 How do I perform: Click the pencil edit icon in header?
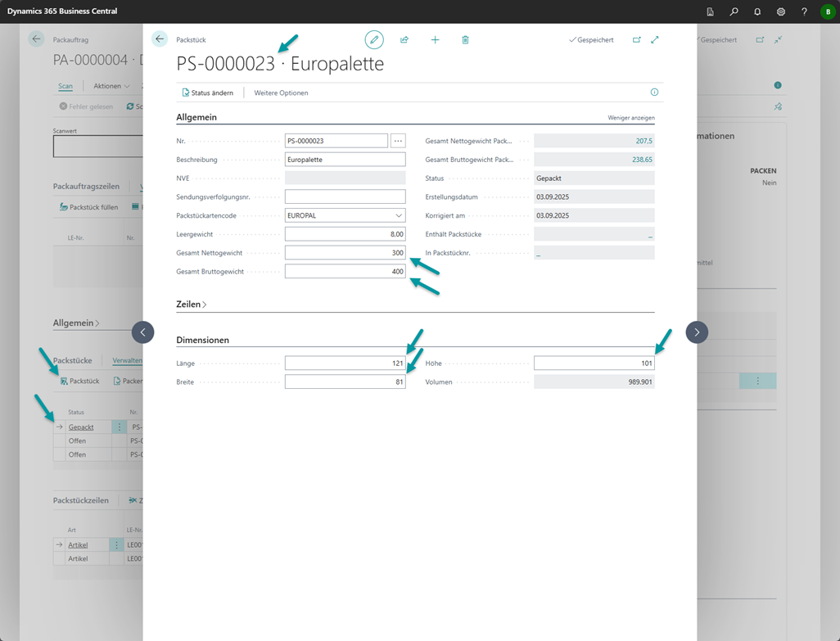pyautogui.click(x=374, y=39)
